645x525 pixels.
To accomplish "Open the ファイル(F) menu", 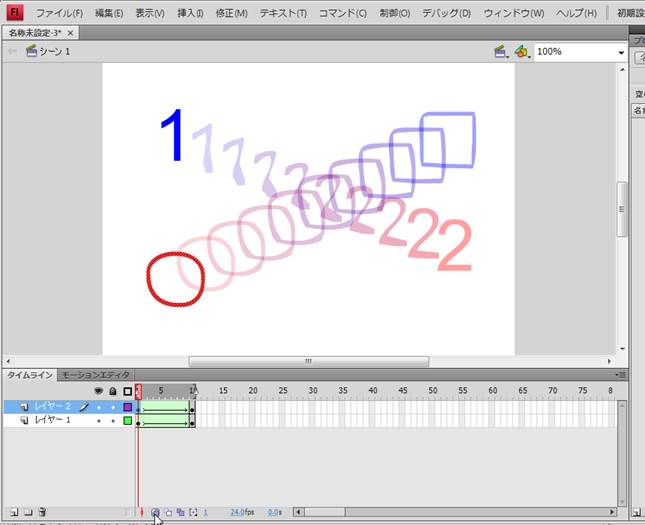I will [59, 13].
